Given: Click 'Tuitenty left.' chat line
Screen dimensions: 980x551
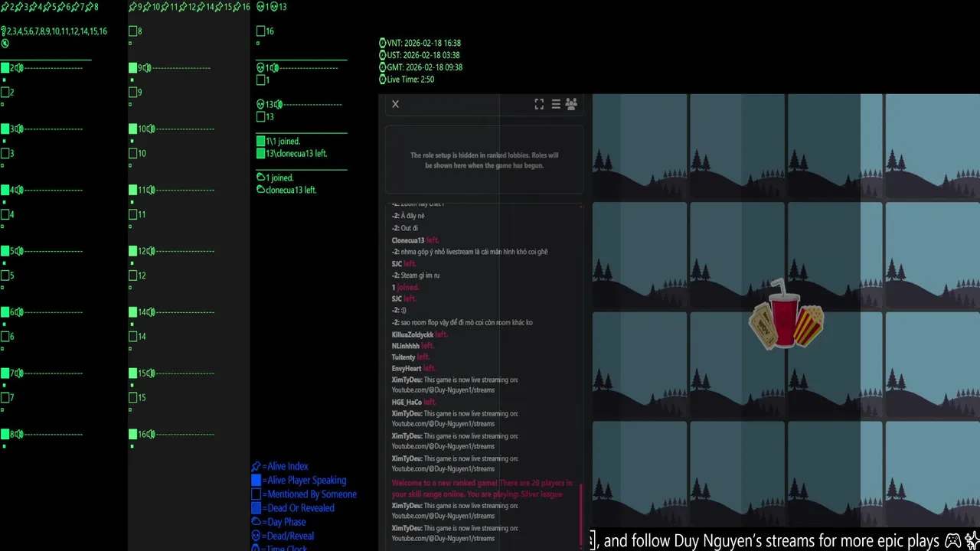Looking at the screenshot, I should [x=410, y=357].
